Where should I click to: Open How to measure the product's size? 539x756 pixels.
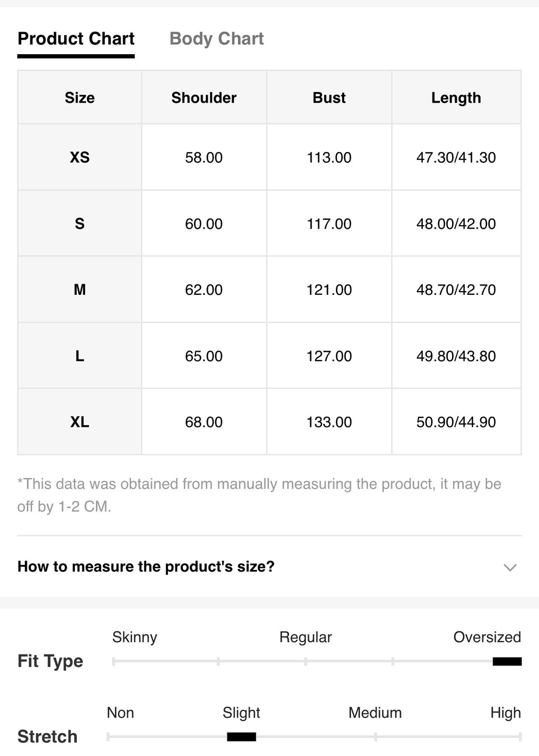coord(146,566)
